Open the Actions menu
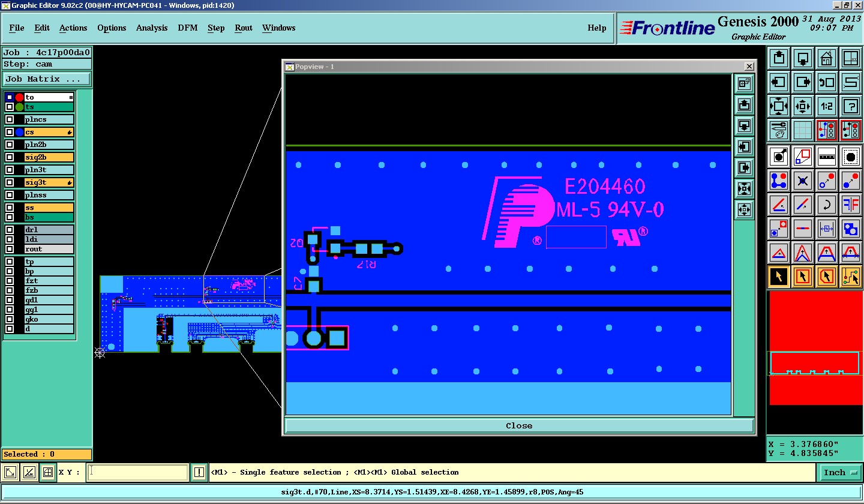 pyautogui.click(x=73, y=28)
